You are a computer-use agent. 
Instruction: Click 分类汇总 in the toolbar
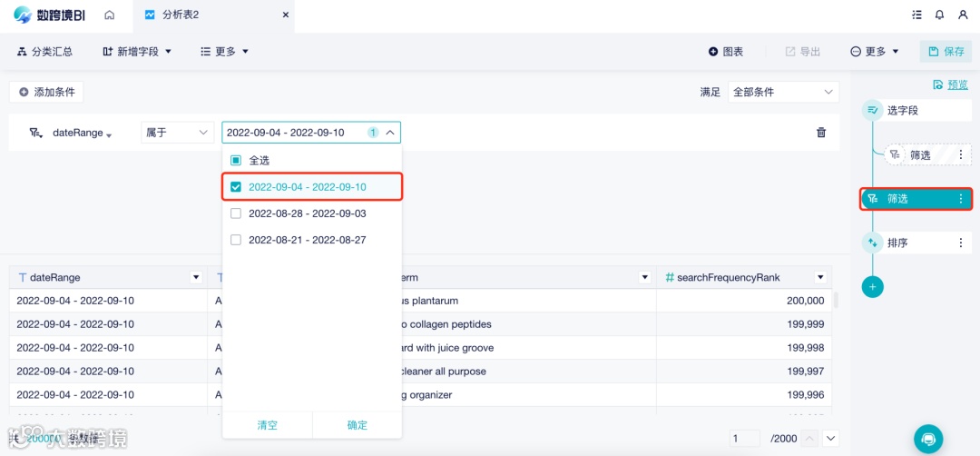point(45,52)
